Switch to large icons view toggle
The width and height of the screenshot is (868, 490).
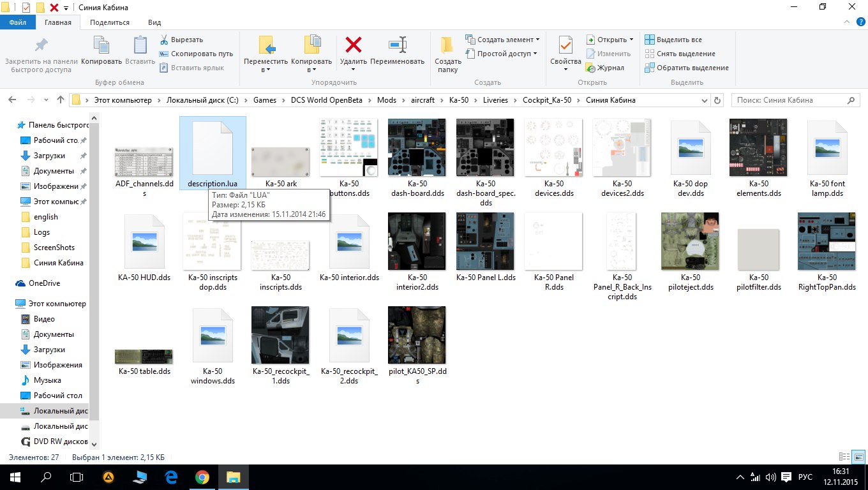(x=858, y=457)
